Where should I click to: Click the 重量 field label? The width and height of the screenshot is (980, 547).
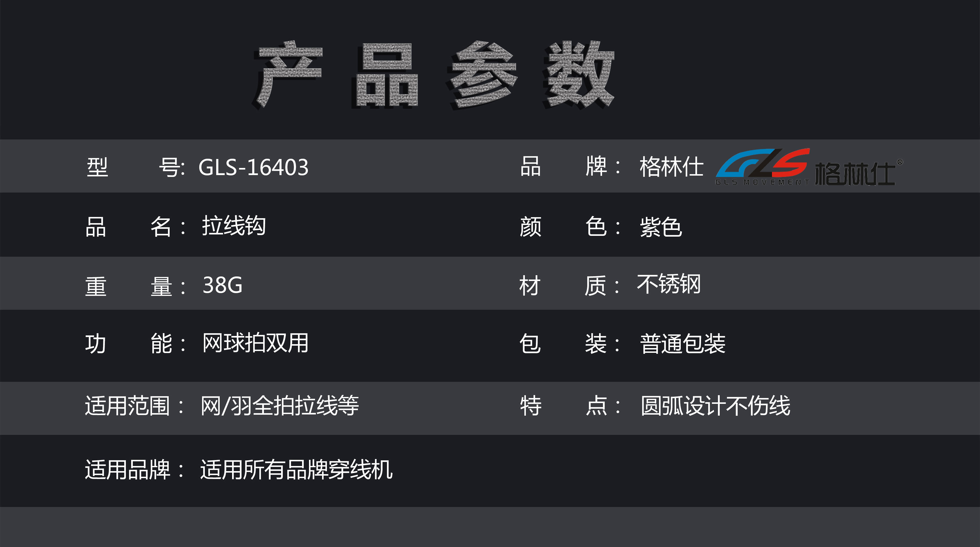tap(134, 286)
